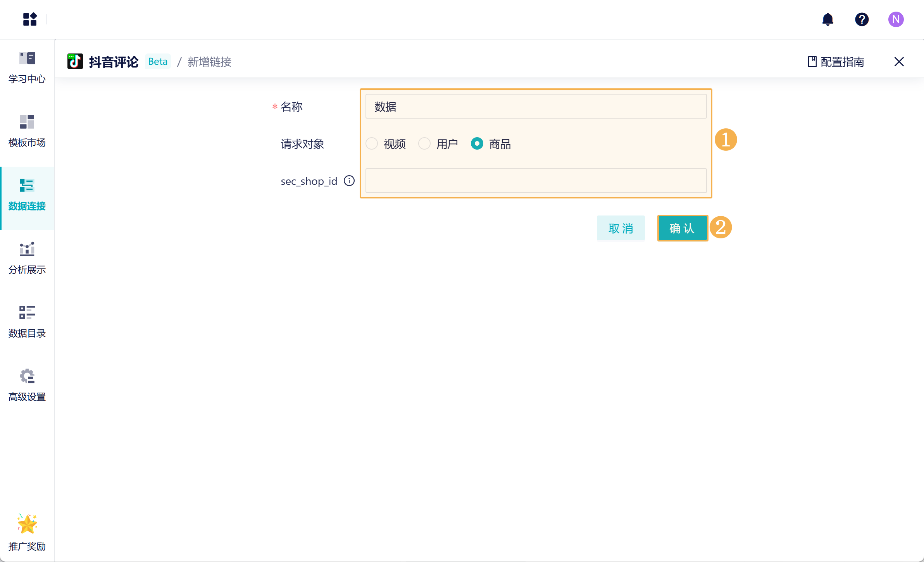Click the sec_shop_id input field
Screen dimensions: 924x562
click(536, 181)
